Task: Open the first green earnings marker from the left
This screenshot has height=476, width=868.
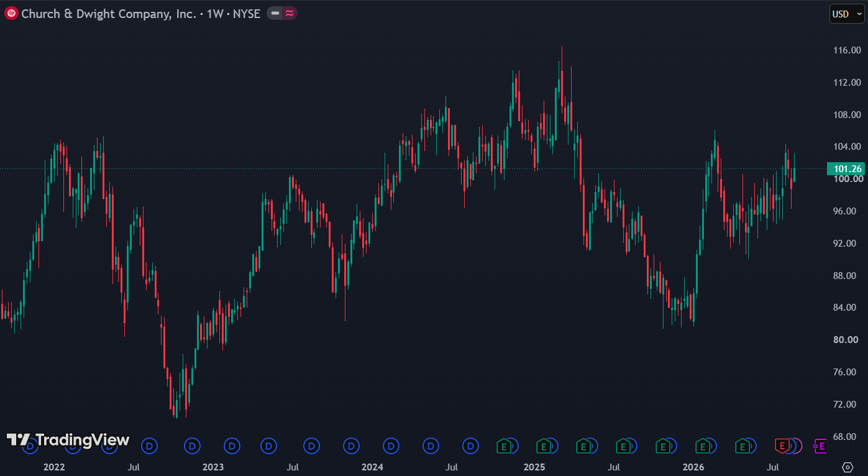Action: 504,446
